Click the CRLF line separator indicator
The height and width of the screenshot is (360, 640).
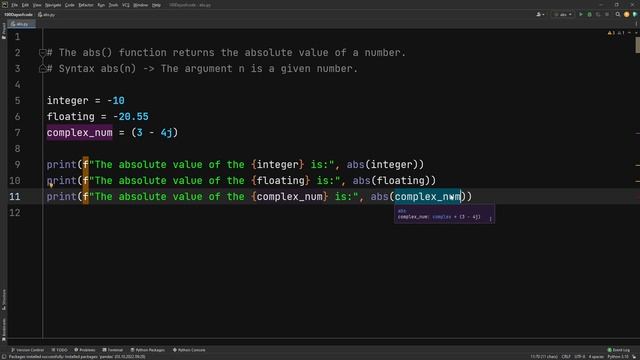point(566,357)
